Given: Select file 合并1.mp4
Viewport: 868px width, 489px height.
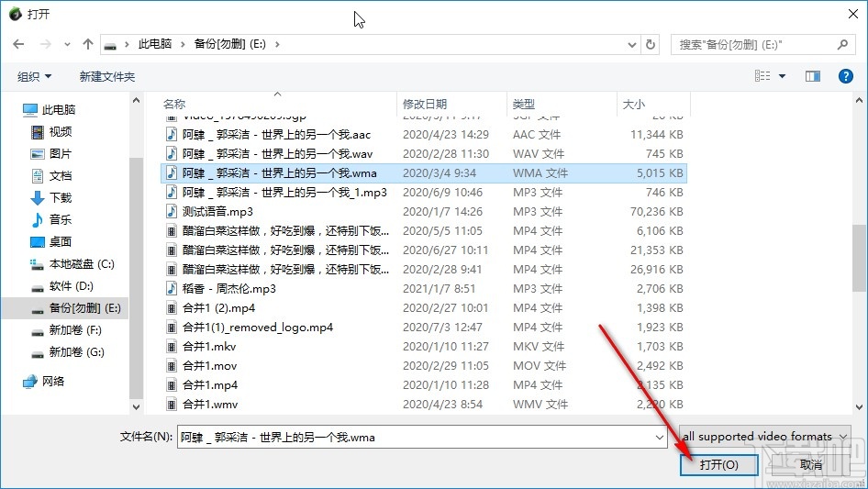Looking at the screenshot, I should click(x=424, y=385).
